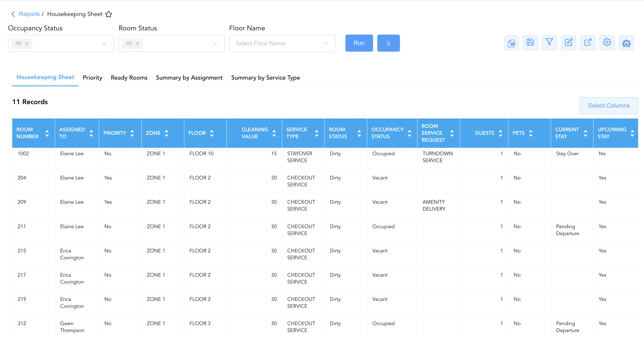Remove 'All' tag from Room Status

pyautogui.click(x=137, y=43)
